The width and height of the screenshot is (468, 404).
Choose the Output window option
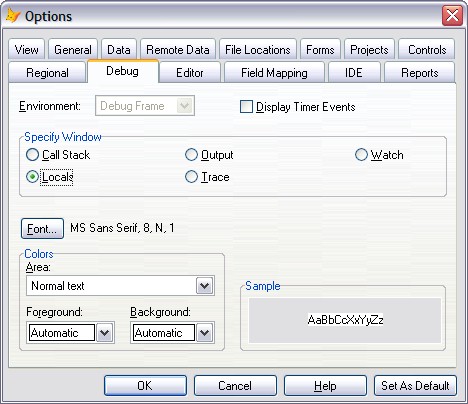click(191, 155)
